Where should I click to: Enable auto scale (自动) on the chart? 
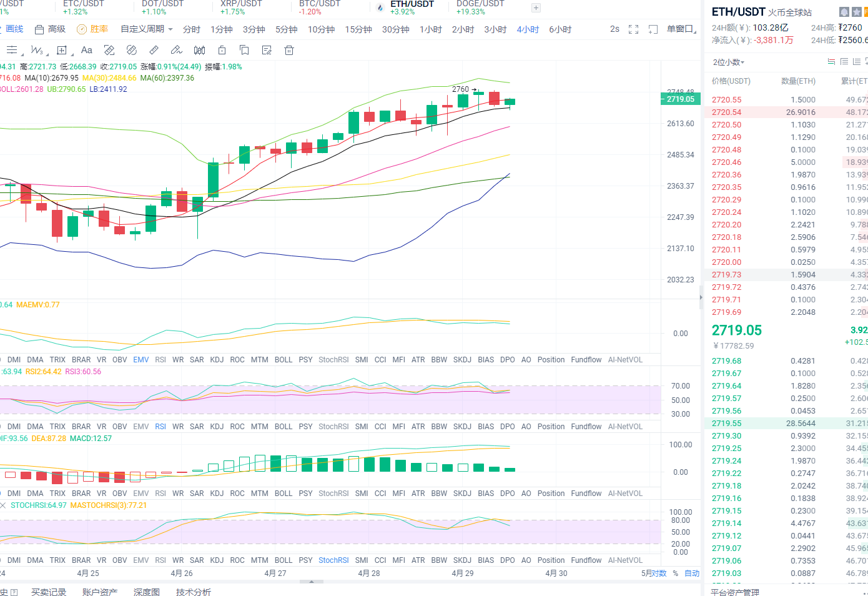point(692,574)
